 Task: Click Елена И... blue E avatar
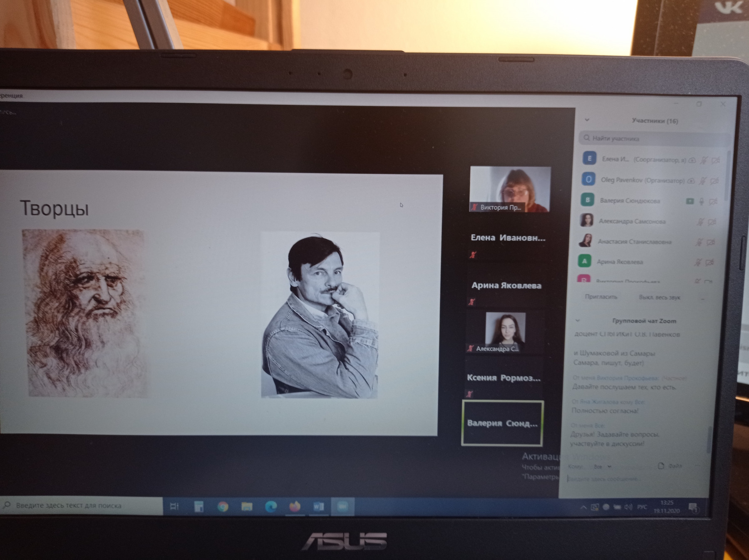click(x=589, y=159)
